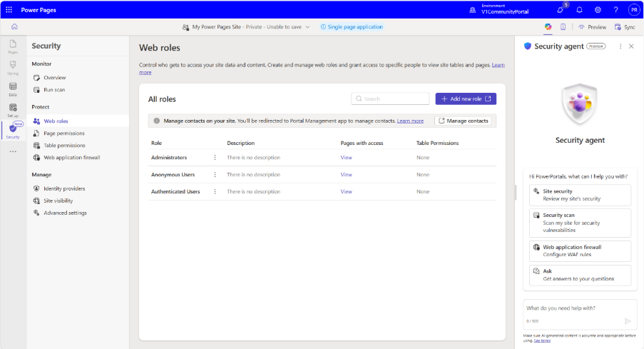Open Web application firewall in sidebar
This screenshot has width=644, height=349.
tap(72, 158)
